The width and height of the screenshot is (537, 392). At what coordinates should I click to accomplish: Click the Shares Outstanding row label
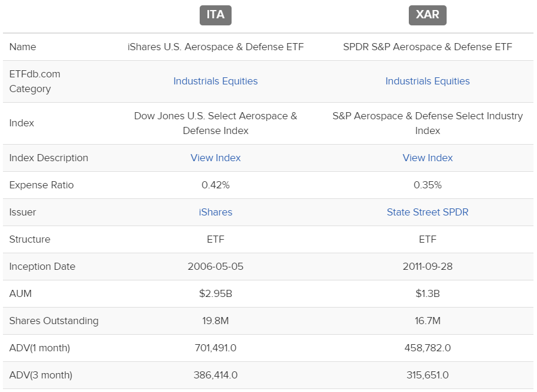[54, 321]
